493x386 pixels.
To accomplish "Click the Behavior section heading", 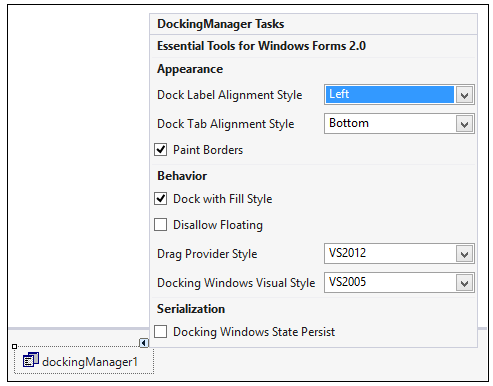I will click(182, 176).
